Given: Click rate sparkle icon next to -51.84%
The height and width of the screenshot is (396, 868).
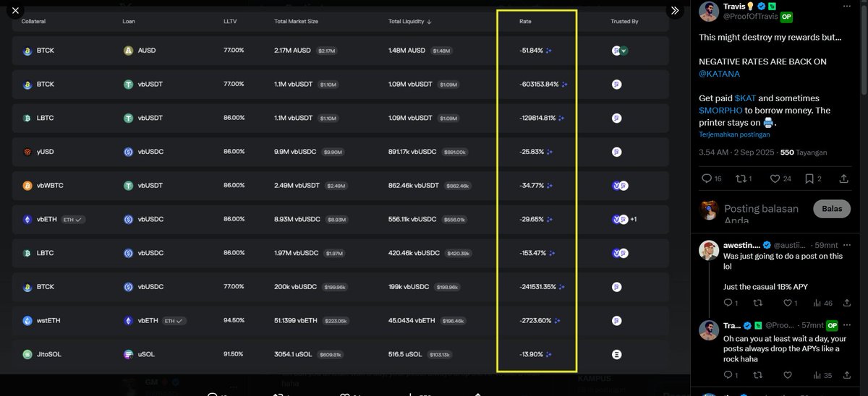Looking at the screenshot, I should click(549, 51).
